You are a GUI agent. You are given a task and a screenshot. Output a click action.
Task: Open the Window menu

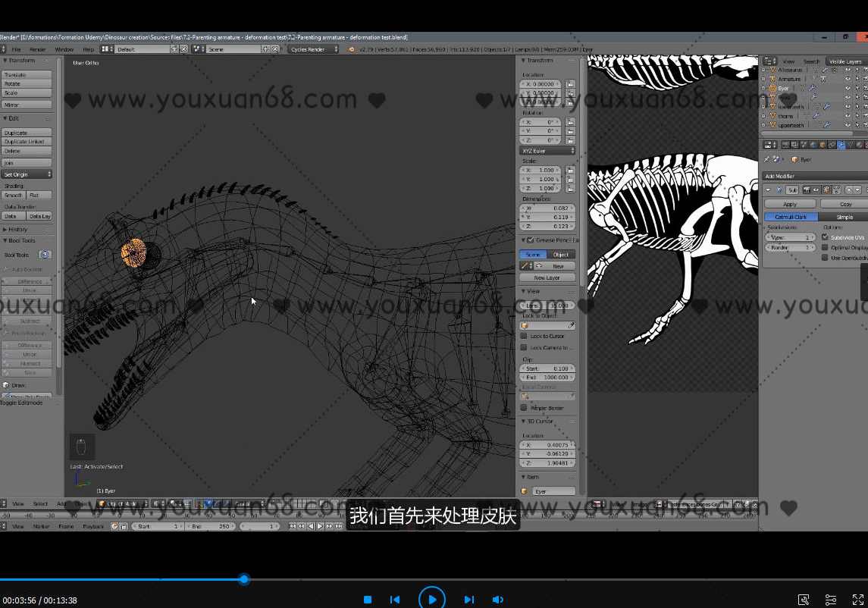click(64, 49)
